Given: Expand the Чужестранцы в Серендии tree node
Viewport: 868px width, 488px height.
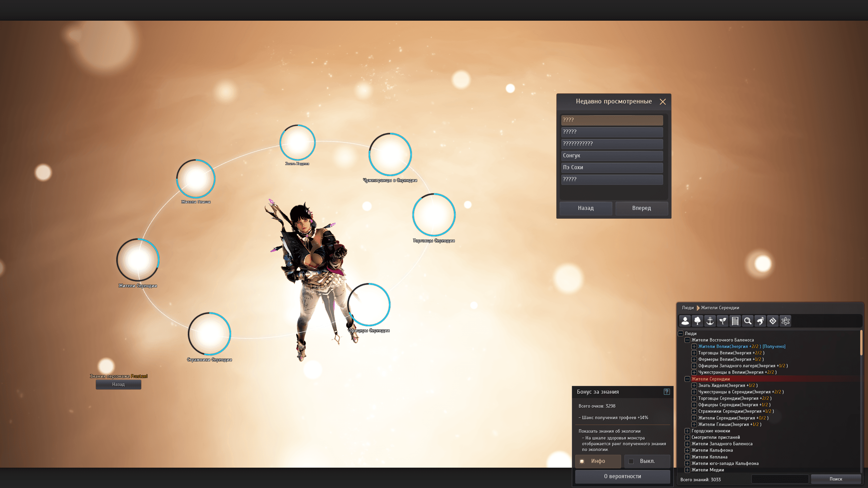Looking at the screenshot, I should tap(694, 392).
